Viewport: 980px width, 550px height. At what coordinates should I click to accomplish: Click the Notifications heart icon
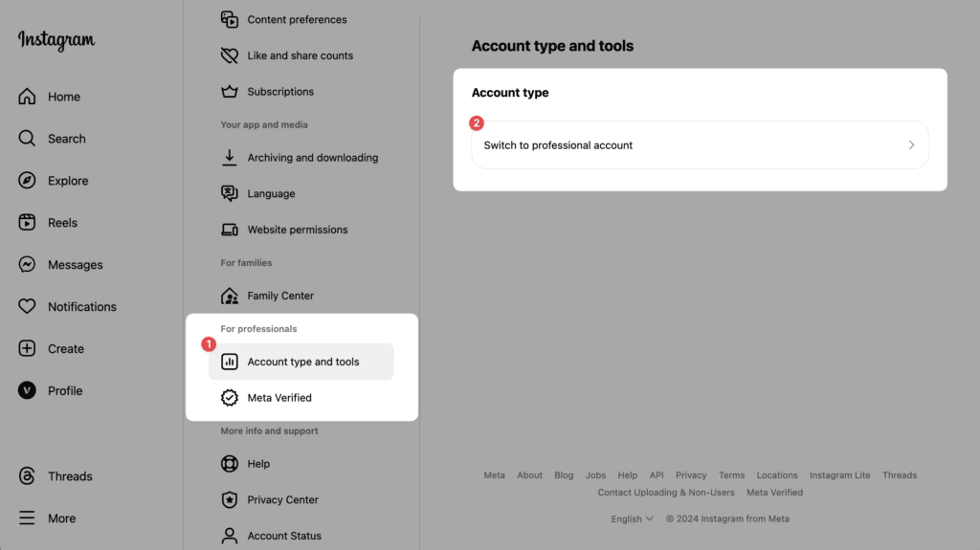pos(27,306)
